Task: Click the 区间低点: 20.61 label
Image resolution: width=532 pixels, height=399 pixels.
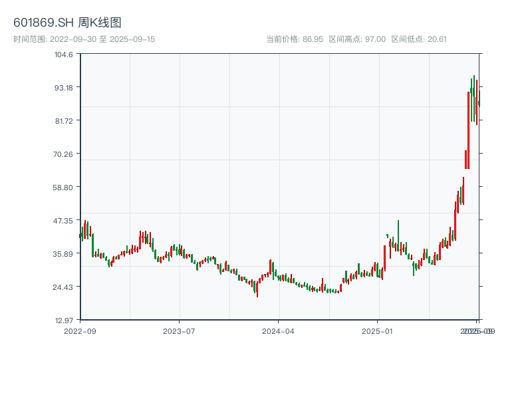Action: (419, 39)
